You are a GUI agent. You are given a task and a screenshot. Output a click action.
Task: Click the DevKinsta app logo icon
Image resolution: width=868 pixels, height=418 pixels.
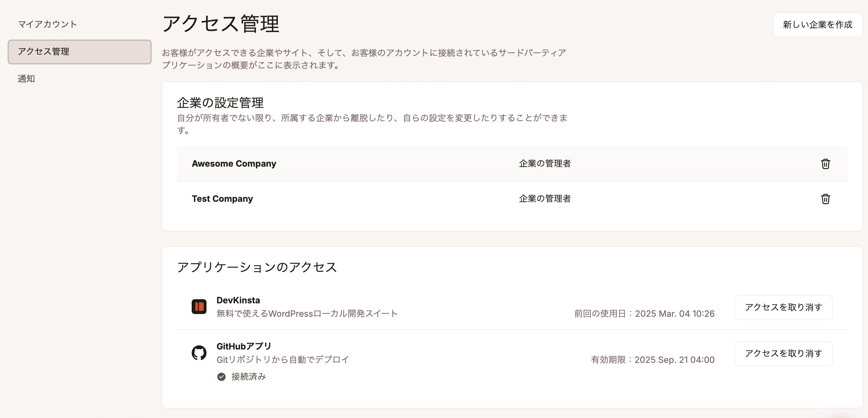point(199,306)
